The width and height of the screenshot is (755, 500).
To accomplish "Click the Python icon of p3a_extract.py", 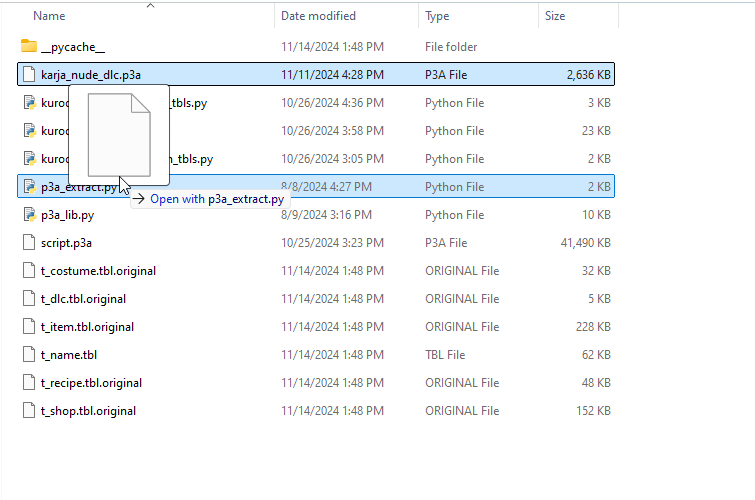I will click(30, 186).
